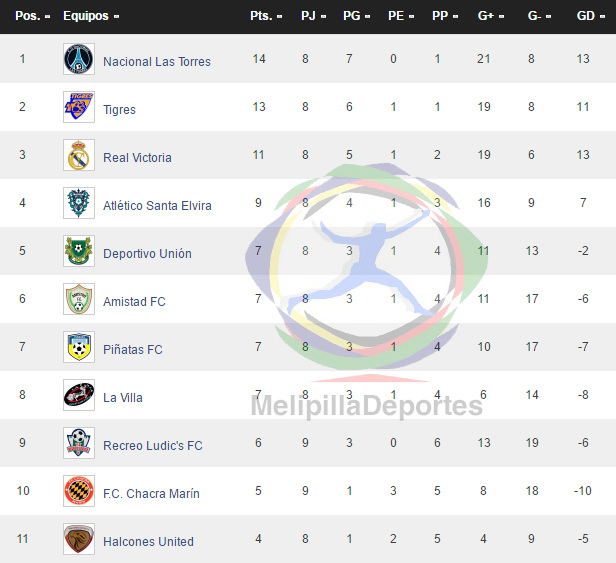Click the Nacional Las Torres team crest

(x=79, y=59)
